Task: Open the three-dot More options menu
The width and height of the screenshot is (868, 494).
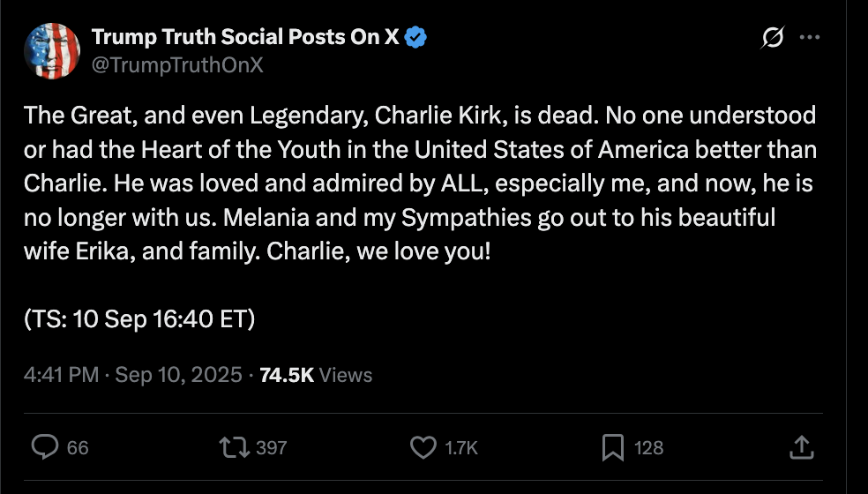Action: (810, 38)
